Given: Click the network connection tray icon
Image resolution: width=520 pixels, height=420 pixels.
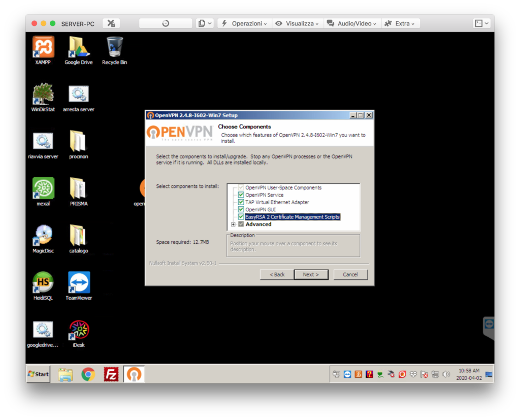Looking at the screenshot, I should [435, 375].
